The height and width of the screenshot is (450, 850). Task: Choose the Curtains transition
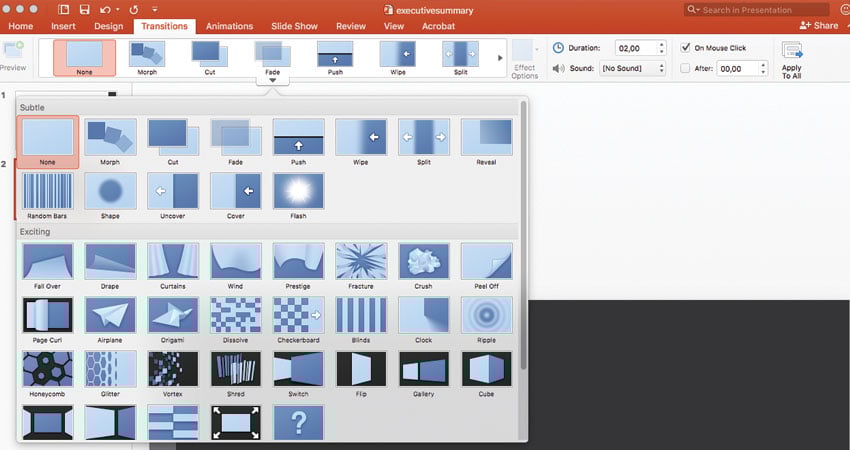pyautogui.click(x=173, y=266)
